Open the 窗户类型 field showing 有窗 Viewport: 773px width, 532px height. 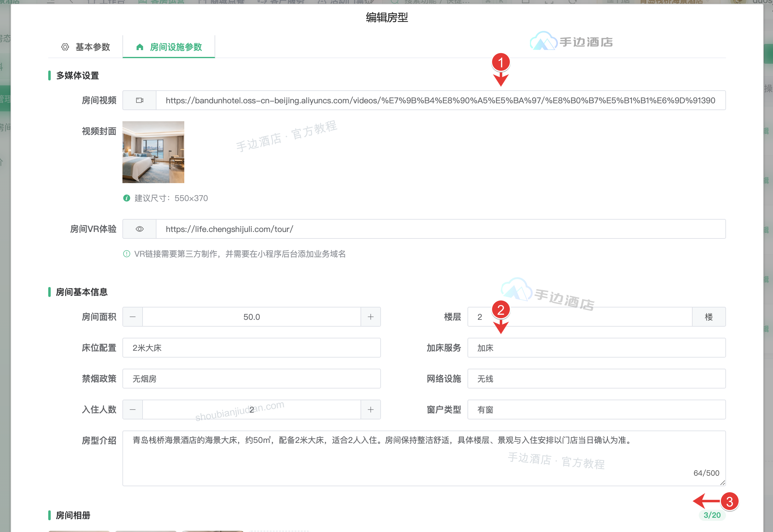click(596, 409)
